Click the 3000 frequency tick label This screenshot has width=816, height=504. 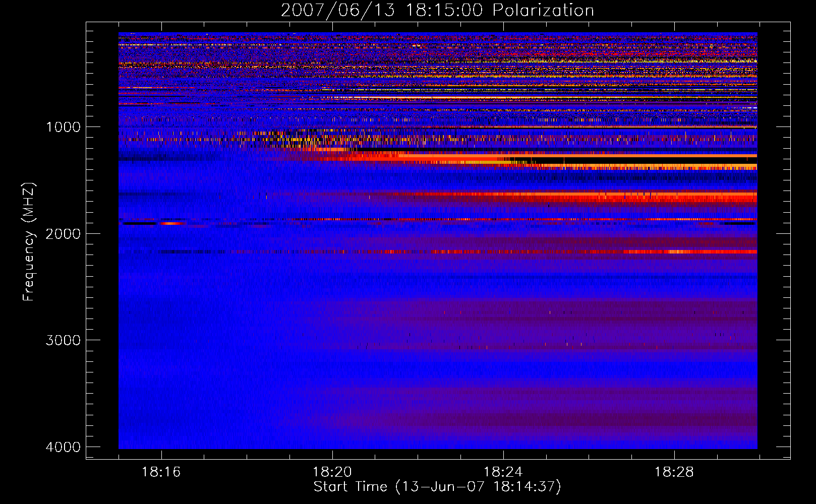tap(63, 340)
